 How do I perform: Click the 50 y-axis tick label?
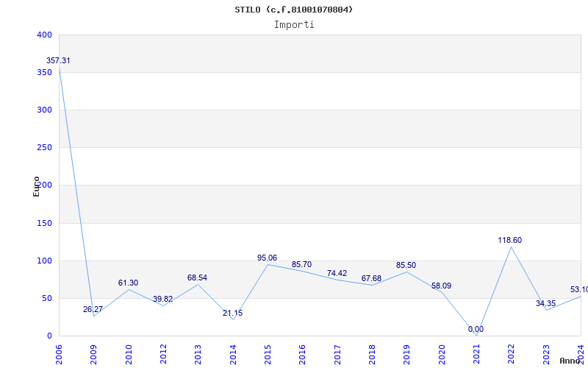46,299
